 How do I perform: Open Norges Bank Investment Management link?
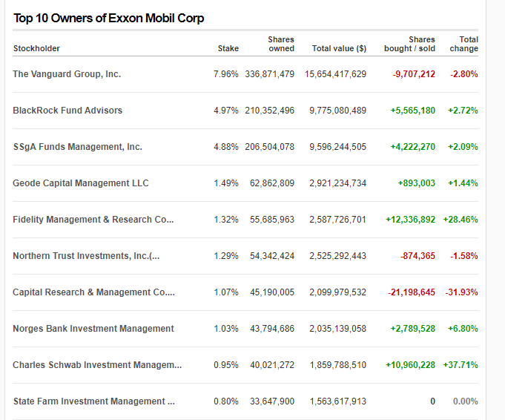pyautogui.click(x=93, y=329)
